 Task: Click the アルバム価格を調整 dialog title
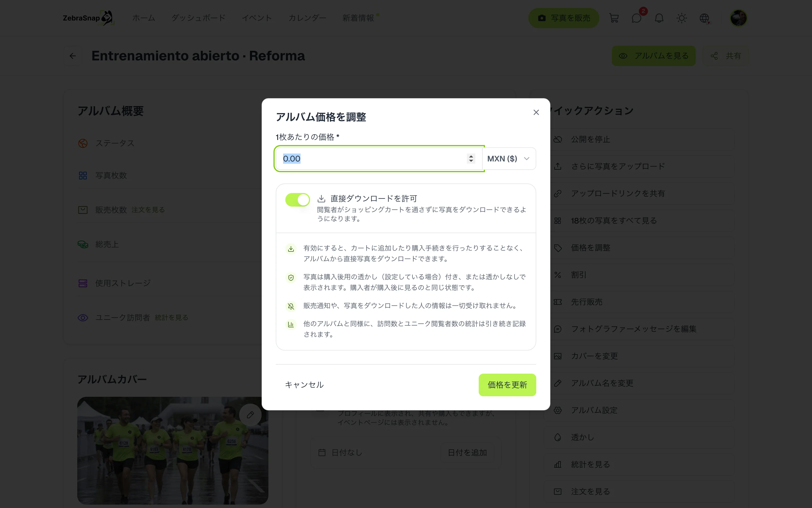[x=321, y=117]
